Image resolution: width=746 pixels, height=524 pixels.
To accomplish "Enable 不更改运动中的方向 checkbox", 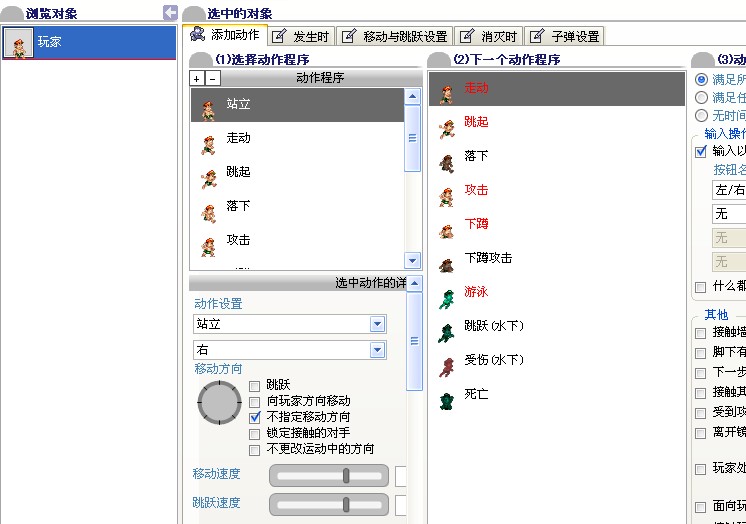I will (x=255, y=450).
